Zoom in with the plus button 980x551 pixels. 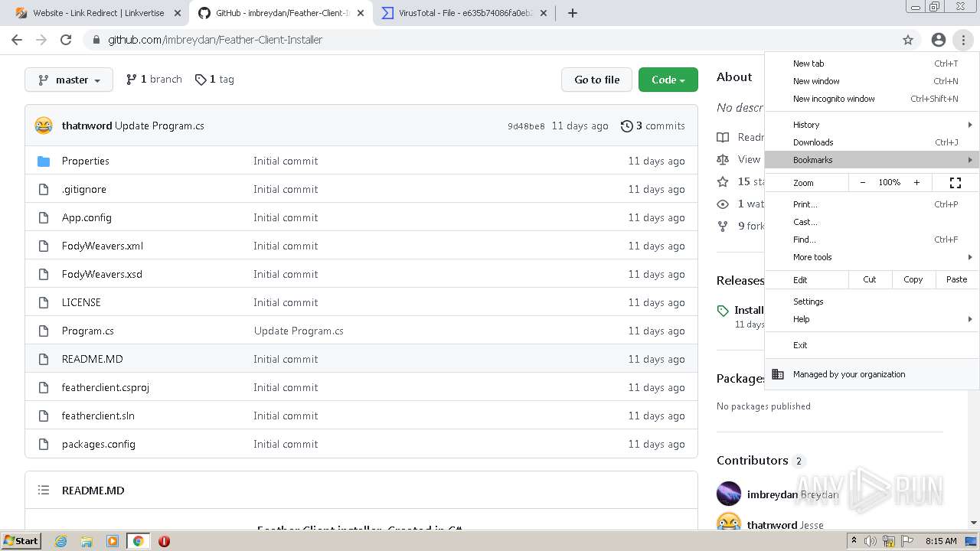coord(916,182)
